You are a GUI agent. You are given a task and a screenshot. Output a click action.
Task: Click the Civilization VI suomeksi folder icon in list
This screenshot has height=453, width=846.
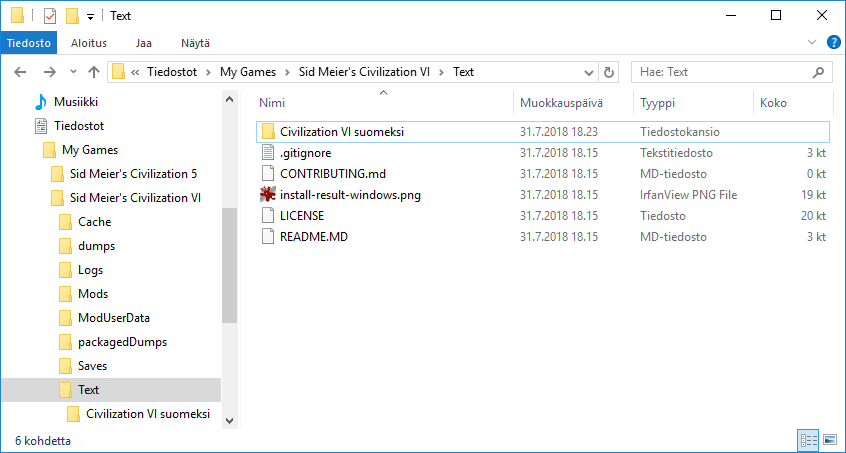pos(268,132)
